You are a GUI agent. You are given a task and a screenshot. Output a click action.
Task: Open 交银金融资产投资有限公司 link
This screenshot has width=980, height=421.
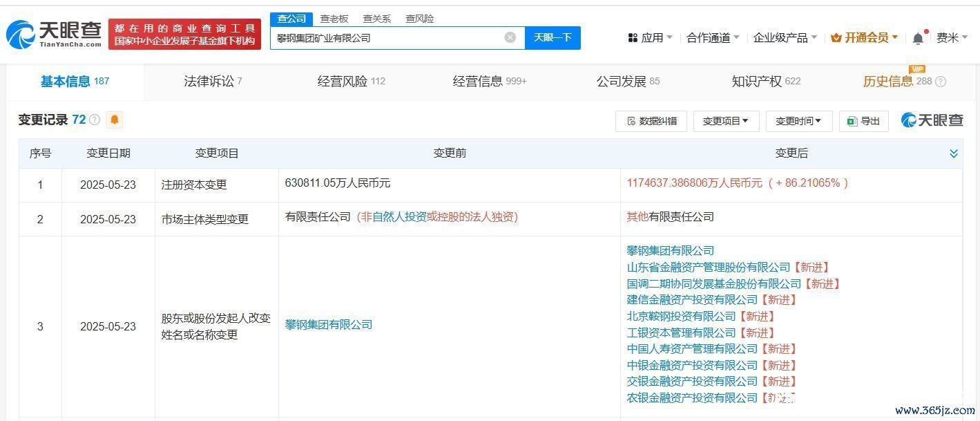(692, 381)
